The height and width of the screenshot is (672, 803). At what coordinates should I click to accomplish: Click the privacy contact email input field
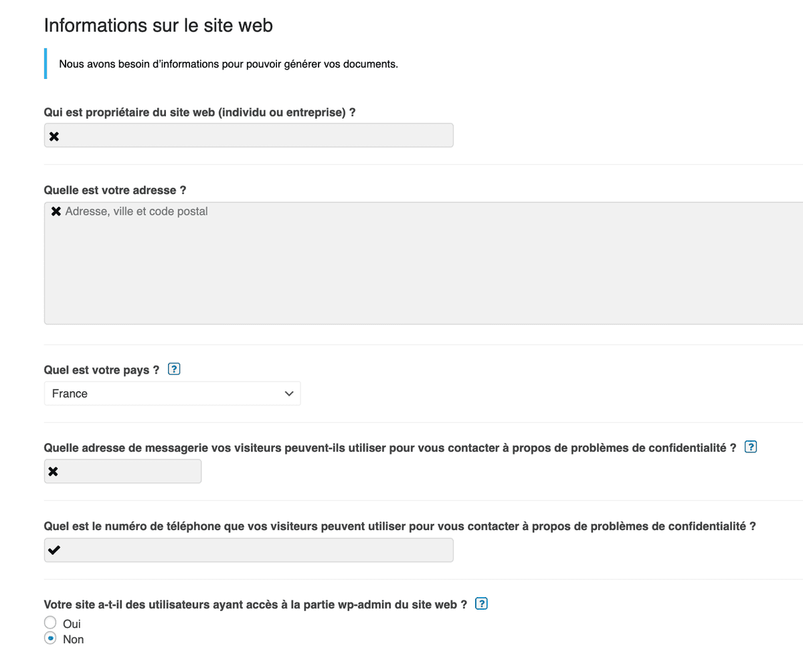pos(122,471)
